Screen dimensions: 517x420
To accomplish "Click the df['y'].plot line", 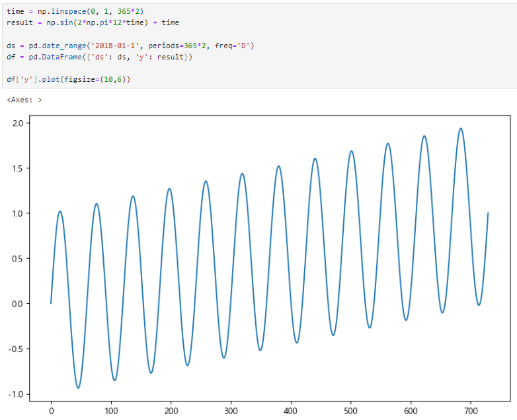I will click(x=68, y=79).
